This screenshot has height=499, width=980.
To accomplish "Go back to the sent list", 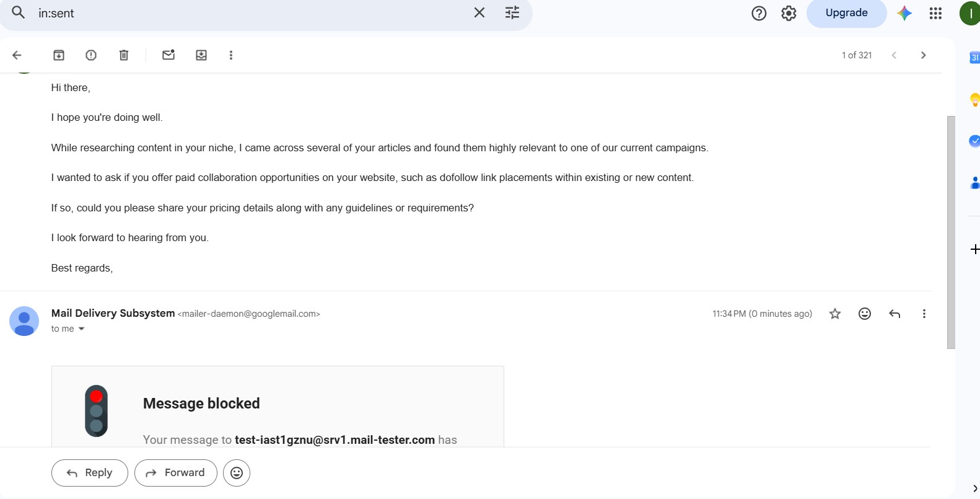I will click(x=17, y=55).
